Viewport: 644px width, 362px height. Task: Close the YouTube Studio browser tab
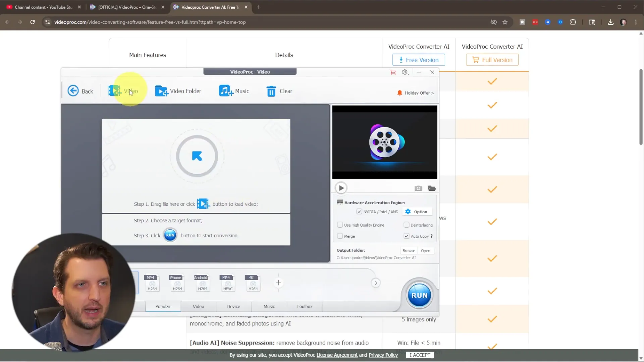[x=79, y=7]
